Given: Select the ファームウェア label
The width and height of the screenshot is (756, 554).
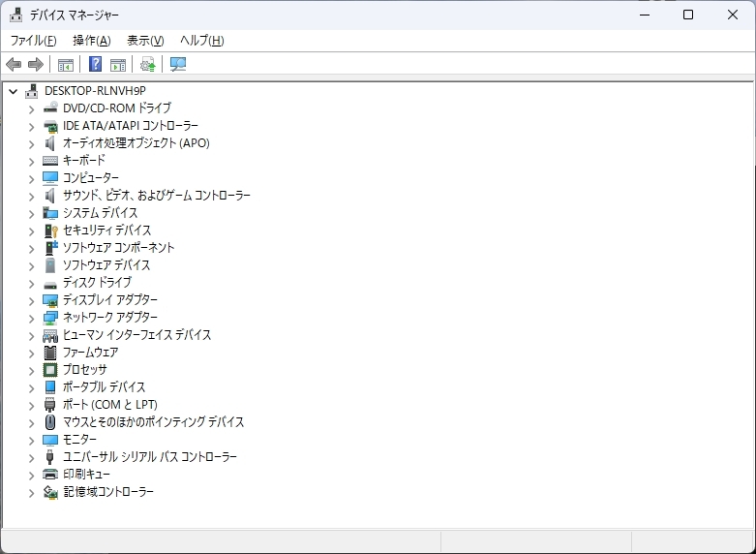Looking at the screenshot, I should (x=91, y=353).
